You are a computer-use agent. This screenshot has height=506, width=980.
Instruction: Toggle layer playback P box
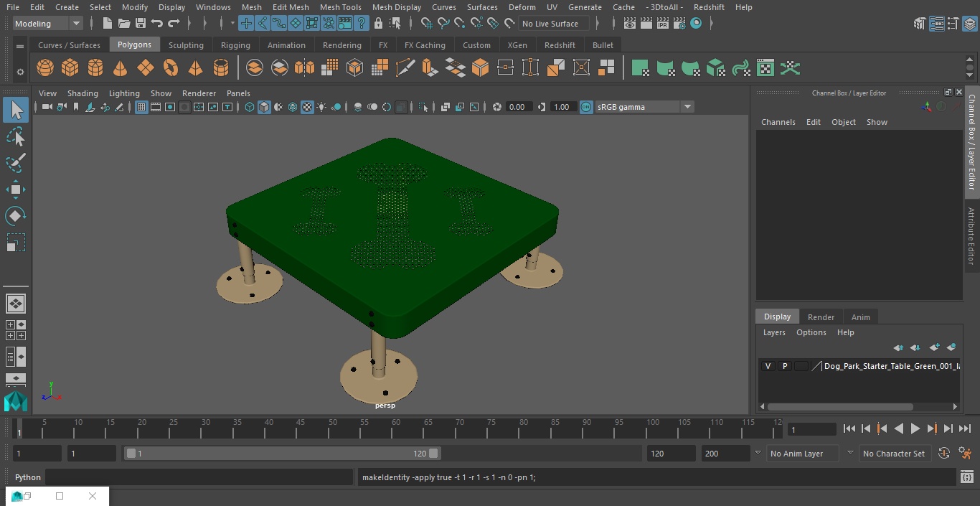click(784, 366)
